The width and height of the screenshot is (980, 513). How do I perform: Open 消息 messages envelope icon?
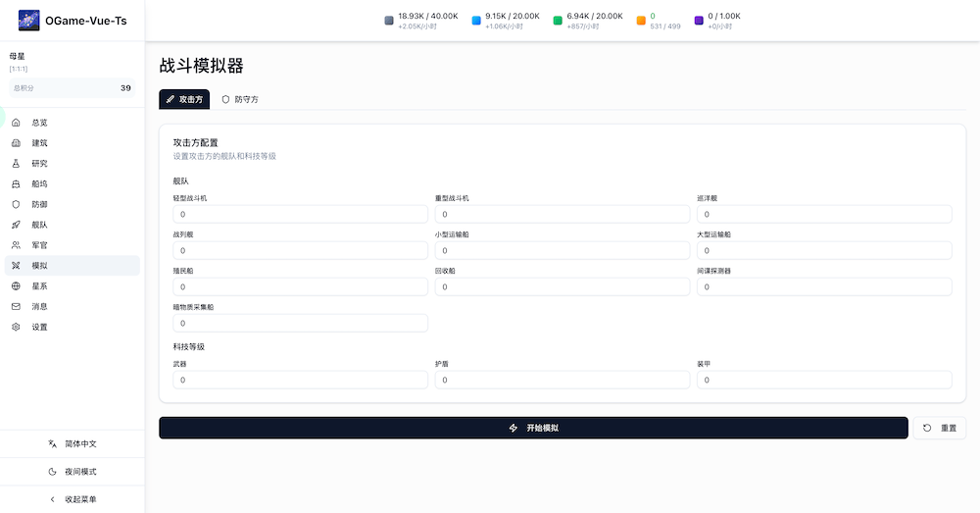16,306
